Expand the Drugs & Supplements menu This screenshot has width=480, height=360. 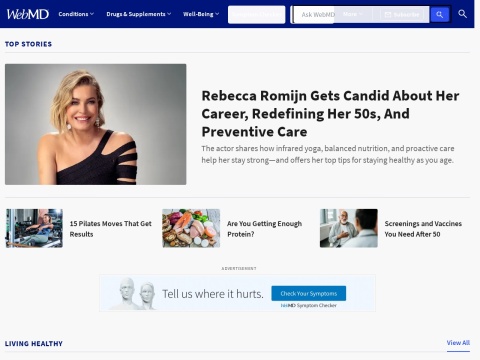coord(139,14)
